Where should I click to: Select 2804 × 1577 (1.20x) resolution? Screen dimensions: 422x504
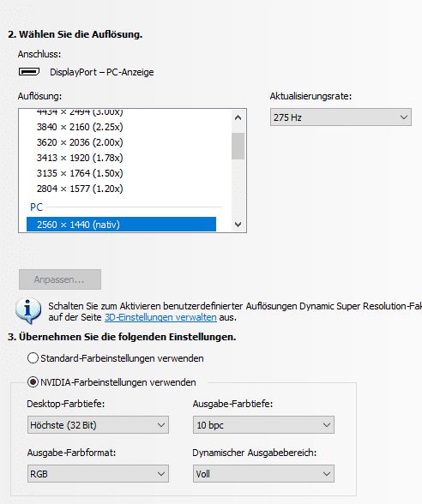tap(121, 189)
